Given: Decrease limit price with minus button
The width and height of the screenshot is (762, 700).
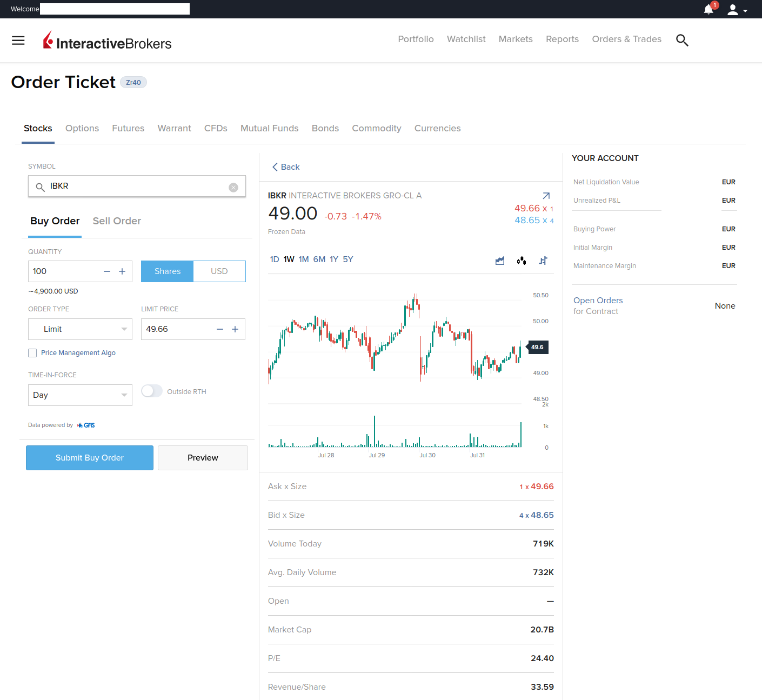Looking at the screenshot, I should (x=220, y=329).
